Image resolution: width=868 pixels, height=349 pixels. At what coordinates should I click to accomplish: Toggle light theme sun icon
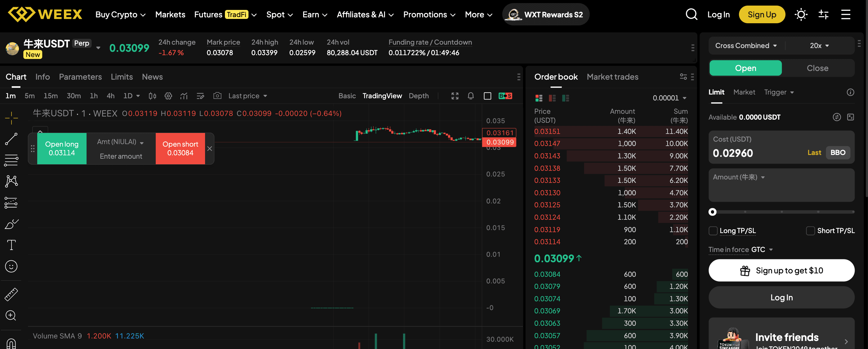[801, 15]
